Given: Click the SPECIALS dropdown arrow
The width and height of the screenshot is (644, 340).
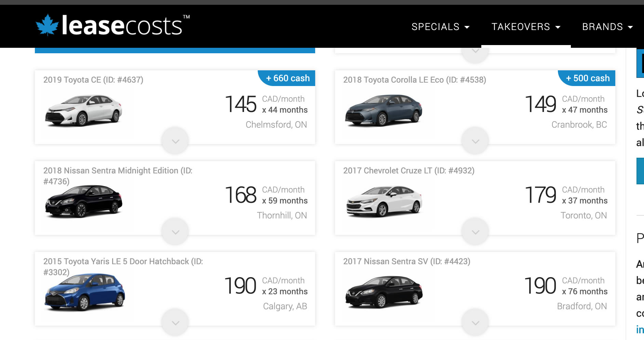Looking at the screenshot, I should [x=467, y=27].
